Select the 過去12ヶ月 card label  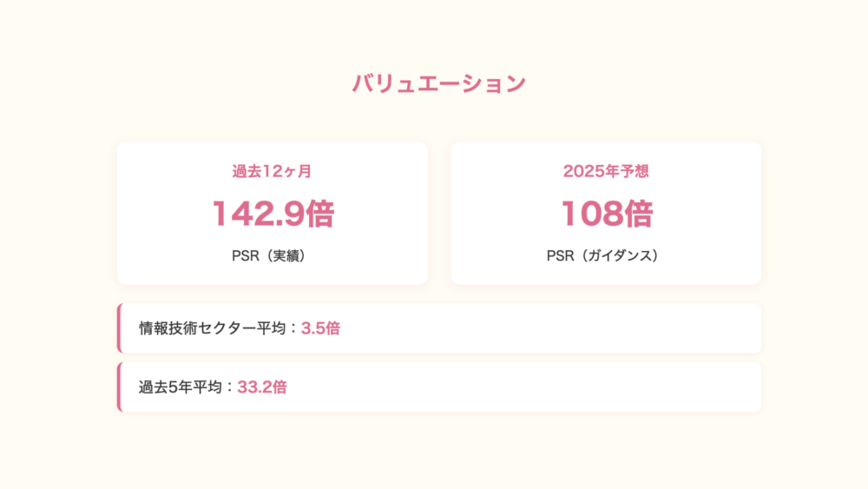[272, 171]
